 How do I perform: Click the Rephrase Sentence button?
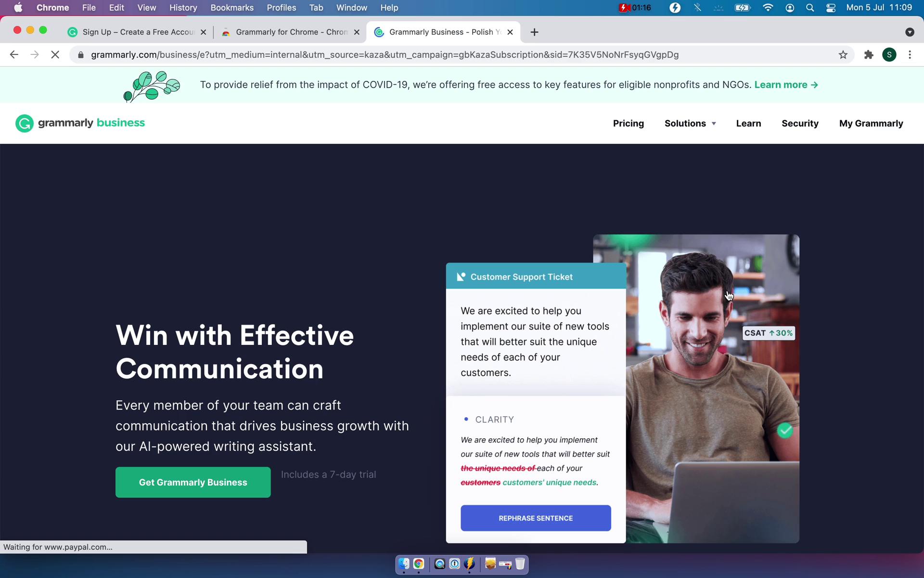click(536, 518)
